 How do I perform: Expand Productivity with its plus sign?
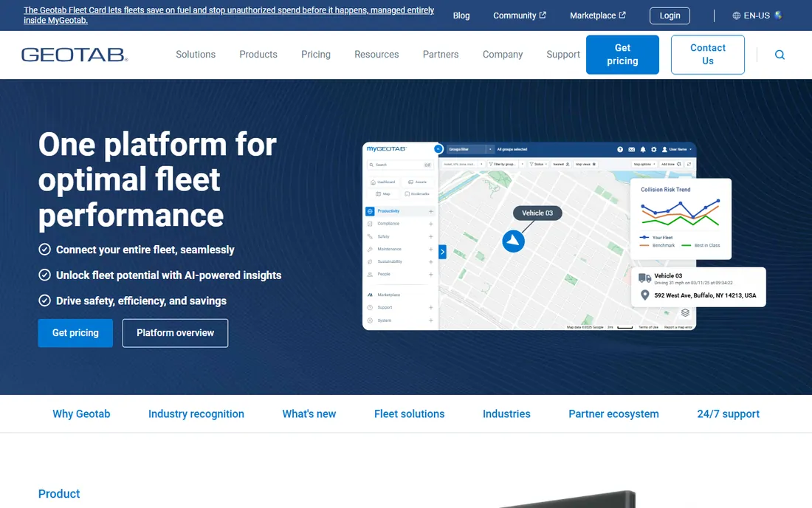pos(431,211)
